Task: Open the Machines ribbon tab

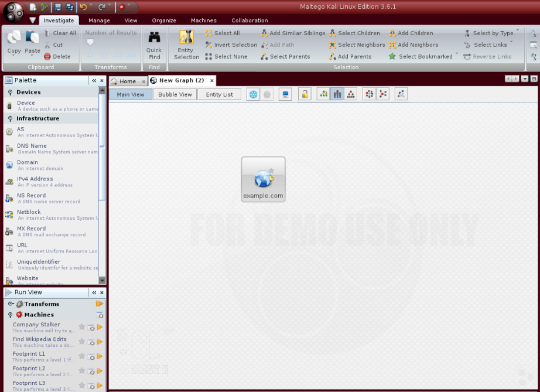Action: click(204, 21)
